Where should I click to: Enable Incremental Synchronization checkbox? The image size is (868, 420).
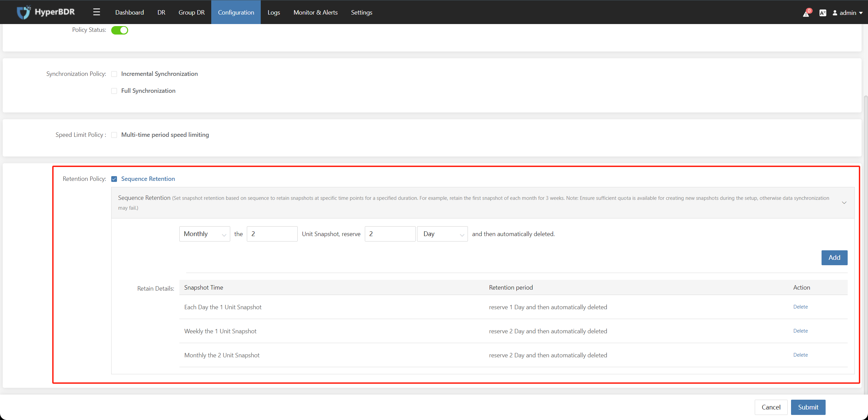pyautogui.click(x=114, y=74)
